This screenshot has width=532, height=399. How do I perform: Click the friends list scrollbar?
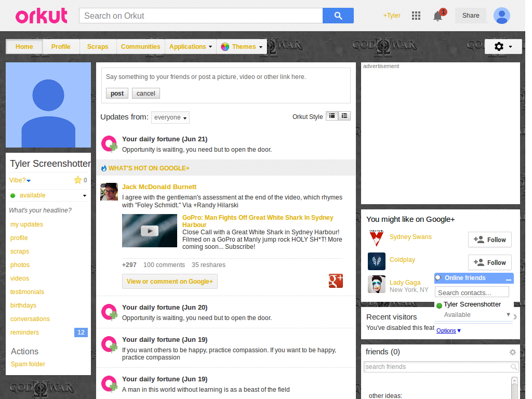(515, 387)
